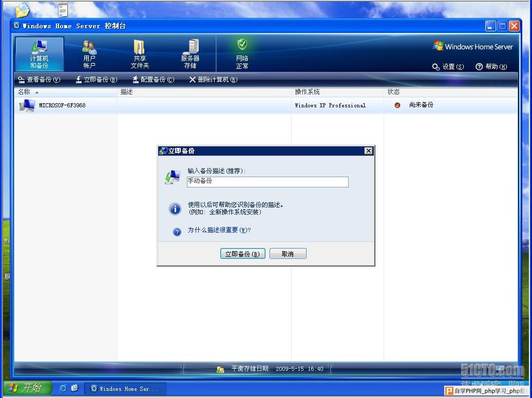Cancel the dialog with 取消
The width and height of the screenshot is (532, 398).
tap(288, 254)
